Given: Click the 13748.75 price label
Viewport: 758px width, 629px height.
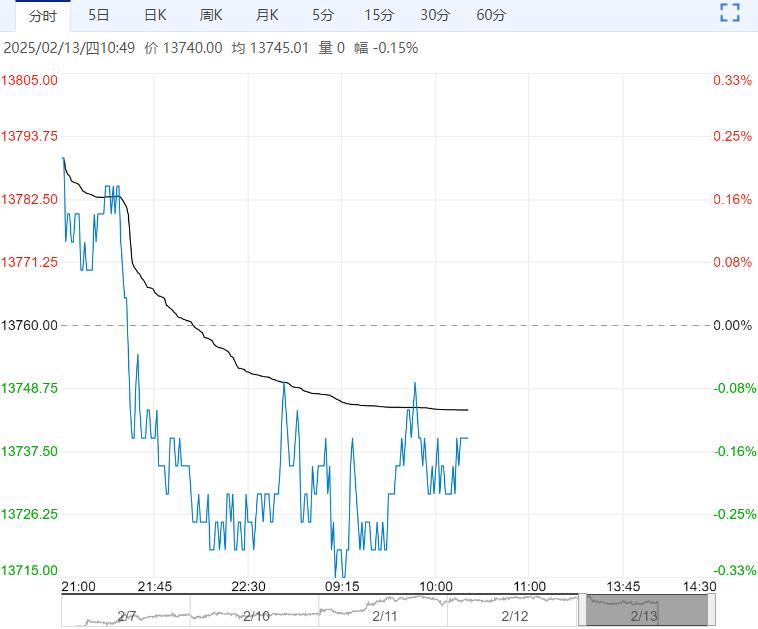Looking at the screenshot, I should [29, 388].
